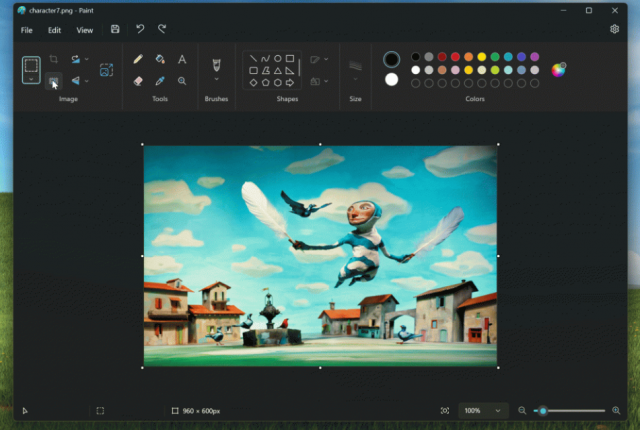Select the Text tool
This screenshot has height=430, width=640.
(x=182, y=59)
